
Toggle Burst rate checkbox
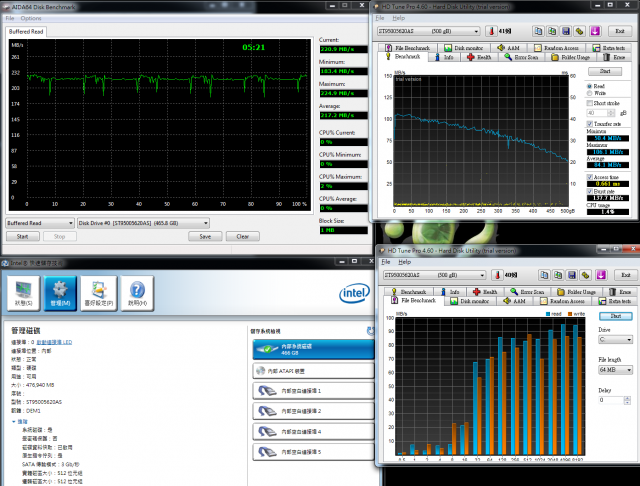pos(589,191)
